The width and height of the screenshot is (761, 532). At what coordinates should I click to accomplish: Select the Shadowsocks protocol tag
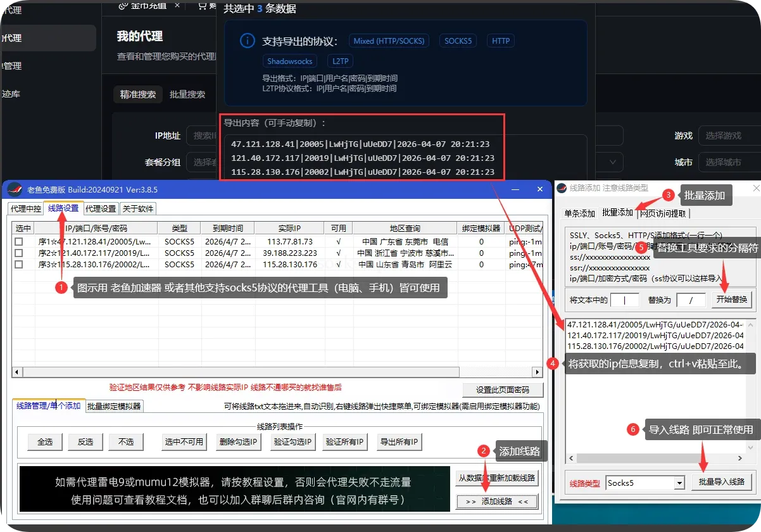[290, 61]
